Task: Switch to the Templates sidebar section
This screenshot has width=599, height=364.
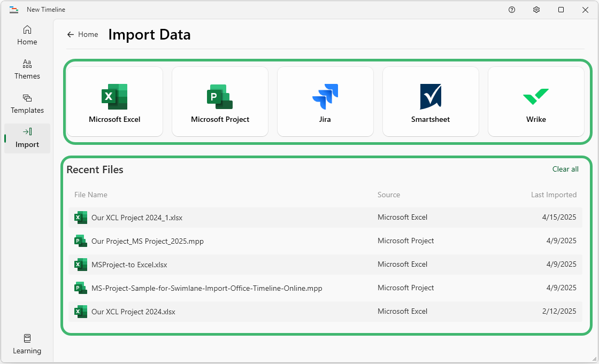Action: [x=27, y=104]
